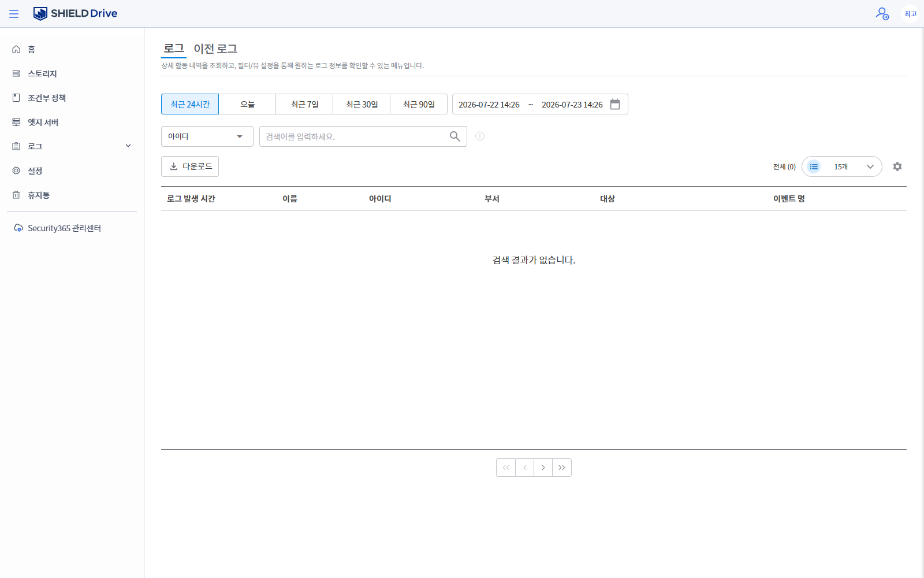
Task: Click the Security365 cloud icon
Action: pos(18,228)
